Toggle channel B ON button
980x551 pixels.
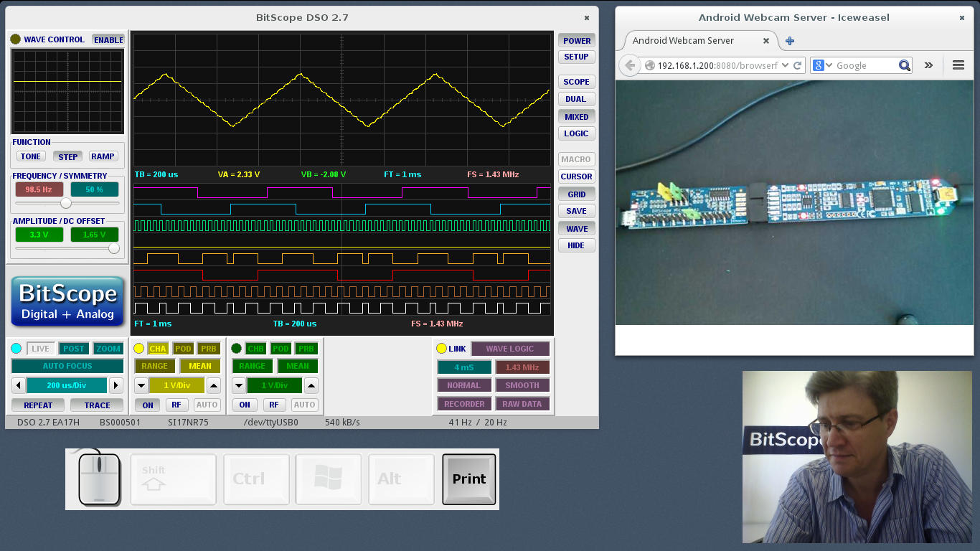click(x=245, y=405)
